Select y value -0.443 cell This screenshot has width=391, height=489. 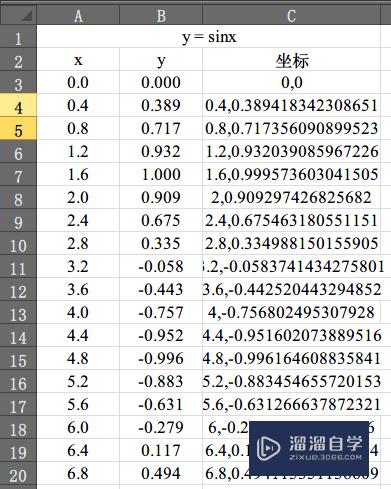[161, 289]
